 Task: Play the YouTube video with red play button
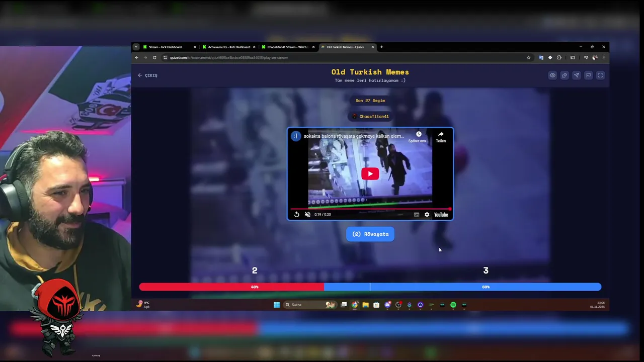[x=370, y=174]
